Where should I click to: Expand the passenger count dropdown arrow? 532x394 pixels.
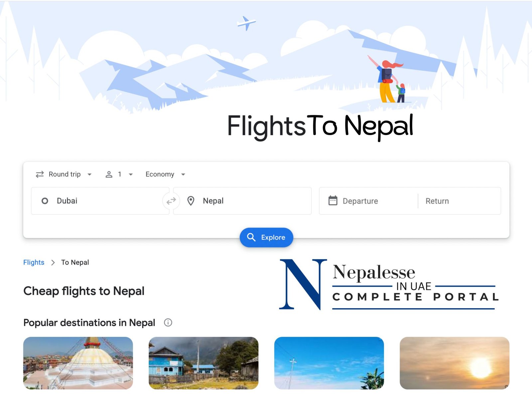(x=131, y=175)
